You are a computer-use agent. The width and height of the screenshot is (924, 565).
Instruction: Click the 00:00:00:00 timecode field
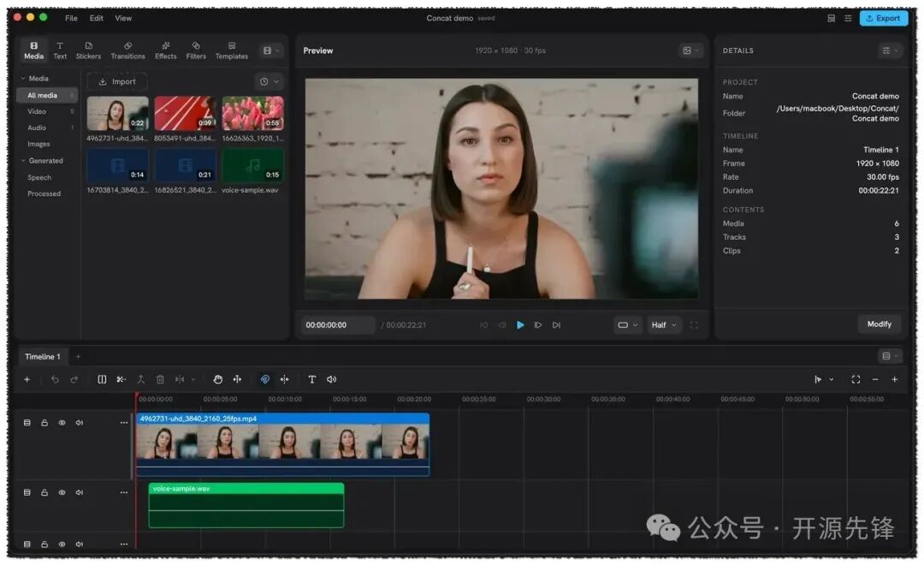pyautogui.click(x=338, y=325)
